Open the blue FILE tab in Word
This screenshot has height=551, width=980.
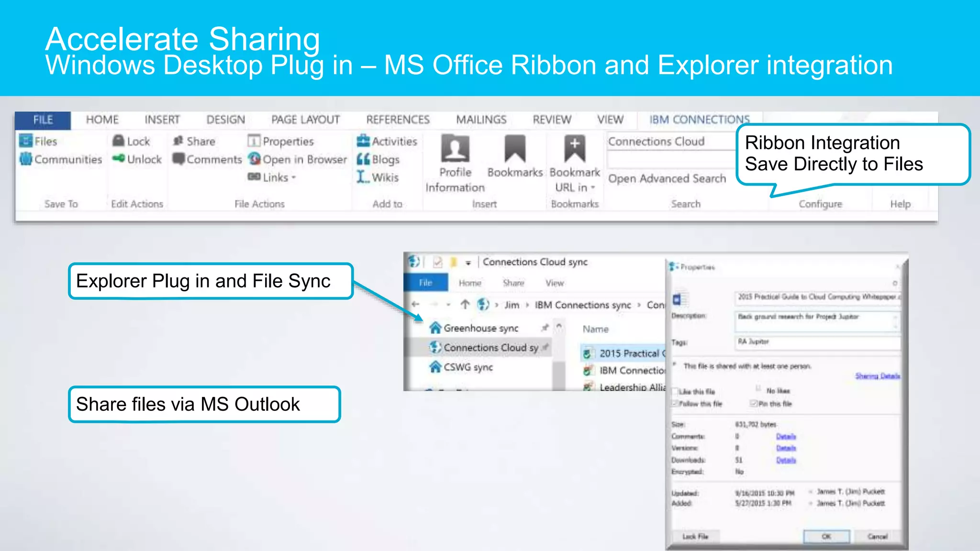43,120
